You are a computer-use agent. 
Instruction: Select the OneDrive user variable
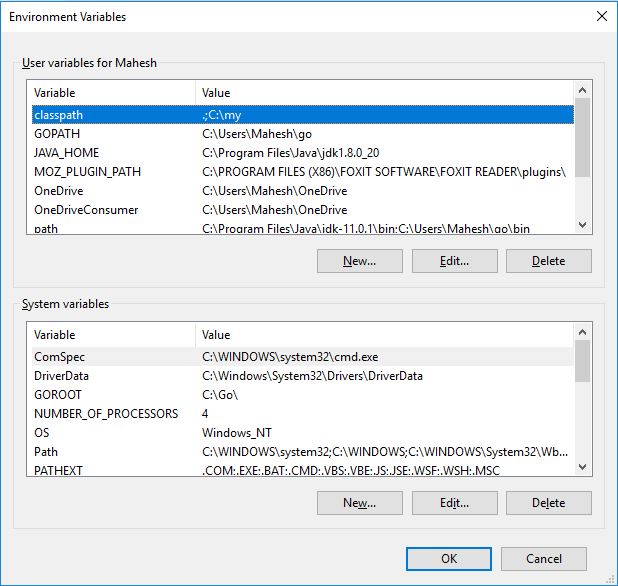[303, 191]
